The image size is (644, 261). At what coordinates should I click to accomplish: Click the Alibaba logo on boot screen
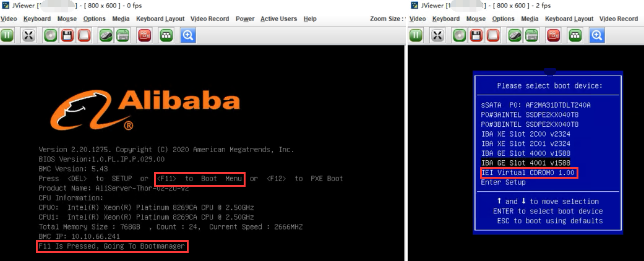tap(145, 109)
